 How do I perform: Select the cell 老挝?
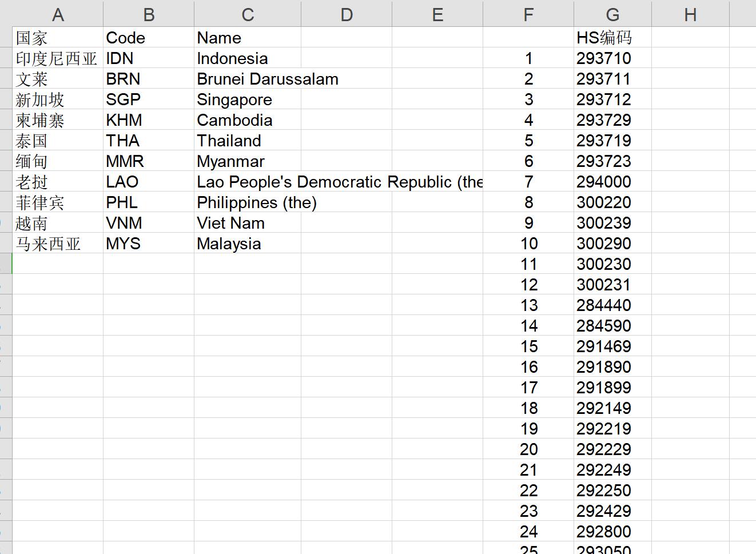pyautogui.click(x=58, y=181)
